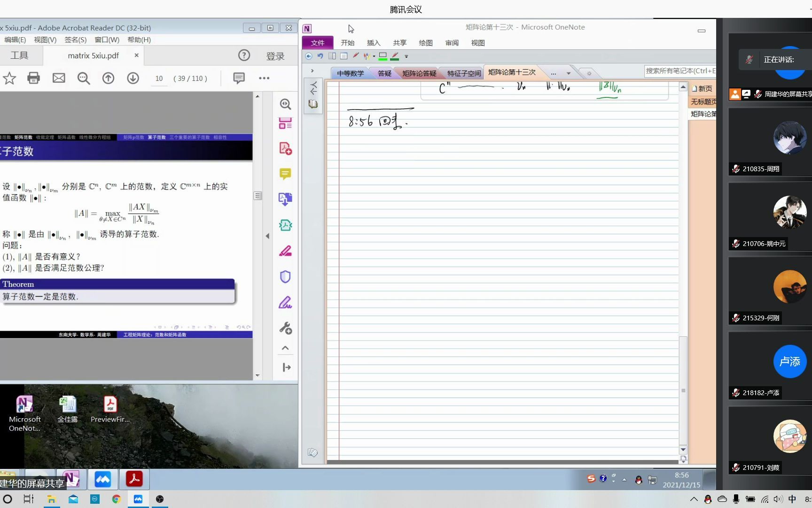The height and width of the screenshot is (508, 812).
Task: Click the 登录 sign-in button
Action: tap(275, 56)
